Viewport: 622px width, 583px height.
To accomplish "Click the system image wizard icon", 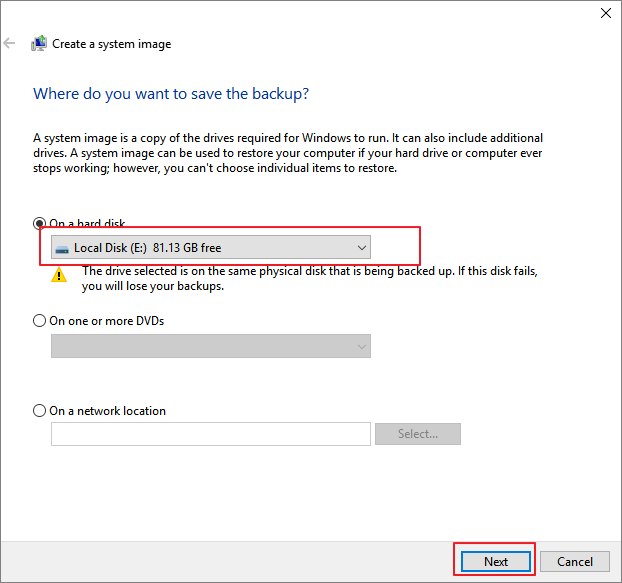I will pos(39,44).
